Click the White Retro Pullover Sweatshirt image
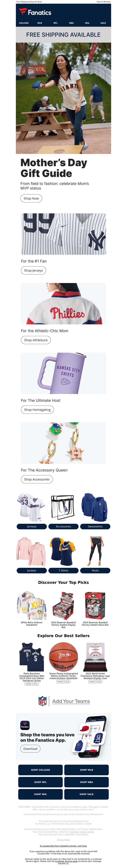This screenshot has width=127, height=868. [32, 605]
